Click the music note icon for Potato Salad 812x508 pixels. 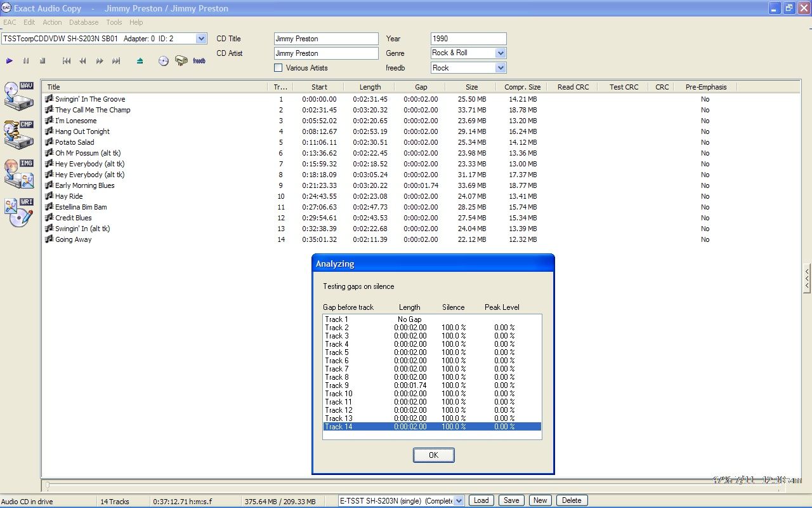coord(49,142)
